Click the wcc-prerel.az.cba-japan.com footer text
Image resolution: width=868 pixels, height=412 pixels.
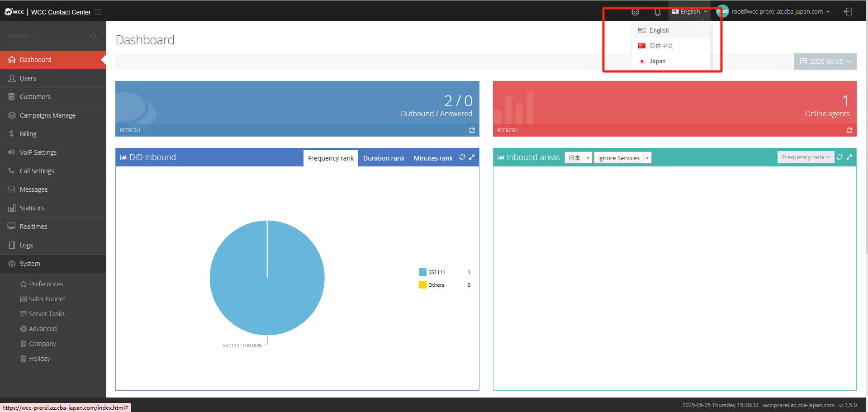pos(798,405)
